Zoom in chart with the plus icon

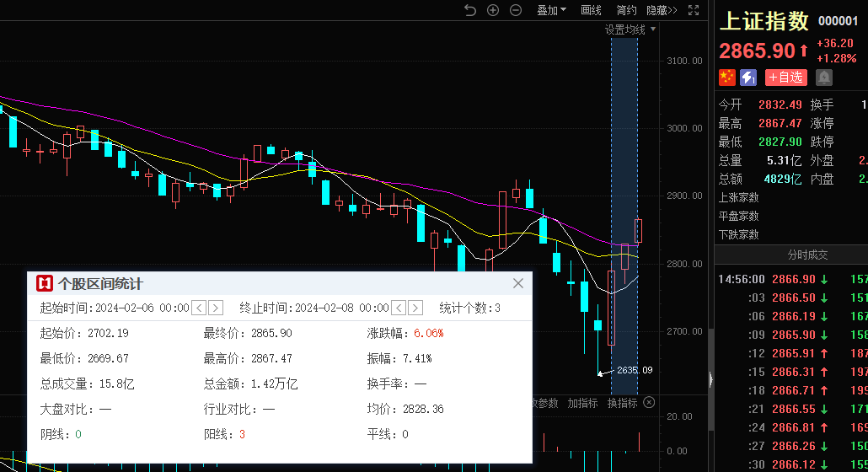[x=493, y=10]
